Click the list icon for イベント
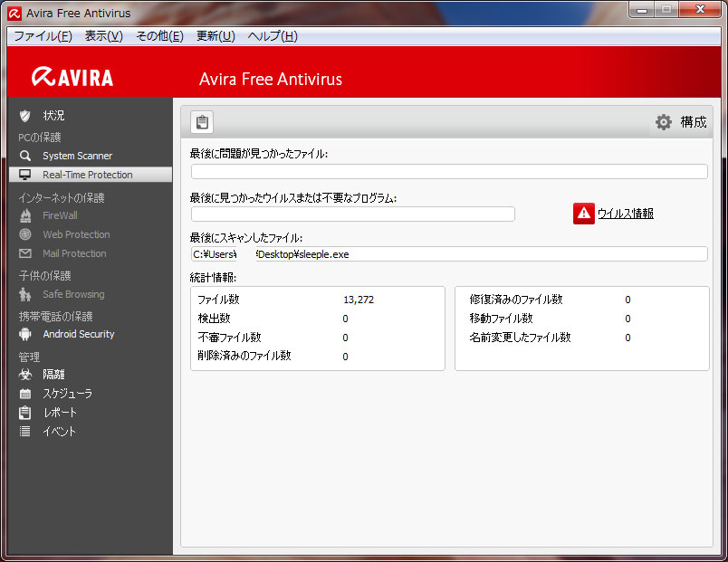This screenshot has height=562, width=728. click(x=25, y=432)
